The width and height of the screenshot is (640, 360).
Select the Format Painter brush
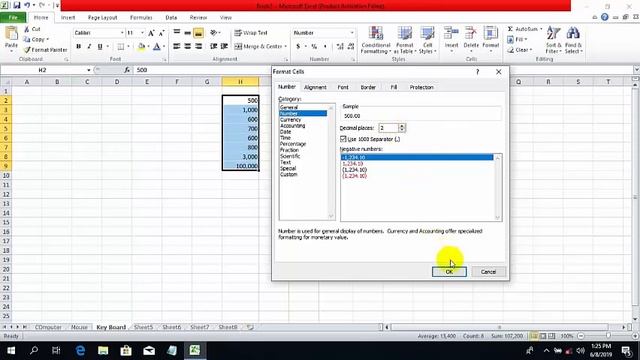pos(27,49)
